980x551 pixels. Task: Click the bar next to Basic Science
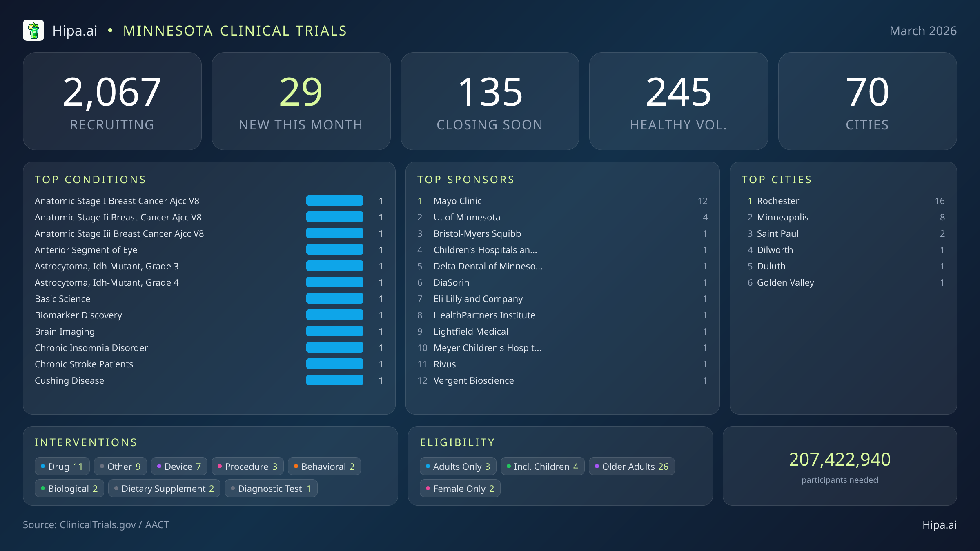(334, 298)
